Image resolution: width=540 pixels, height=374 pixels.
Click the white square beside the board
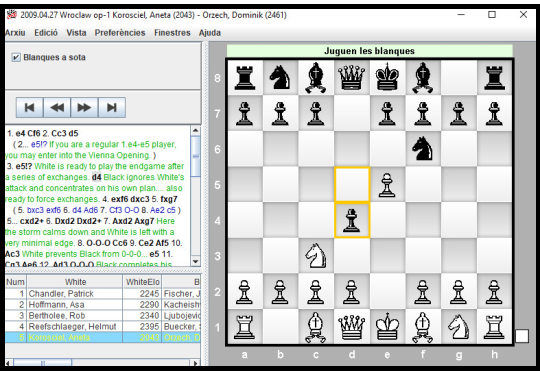tap(522, 336)
